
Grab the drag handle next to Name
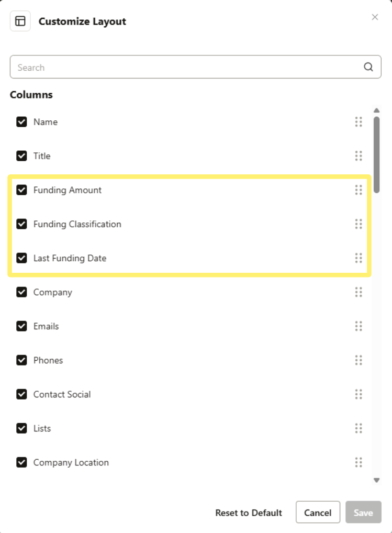point(359,121)
